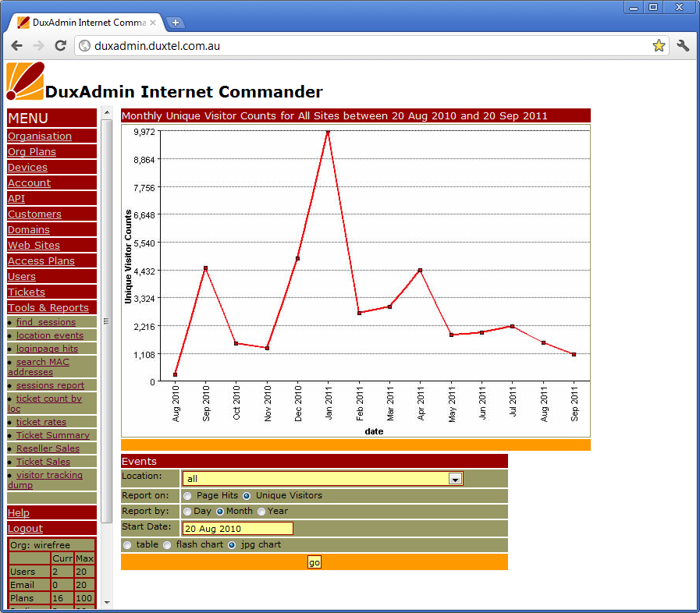The image size is (700, 613).
Task: Click the address bar URL field
Action: (x=371, y=45)
